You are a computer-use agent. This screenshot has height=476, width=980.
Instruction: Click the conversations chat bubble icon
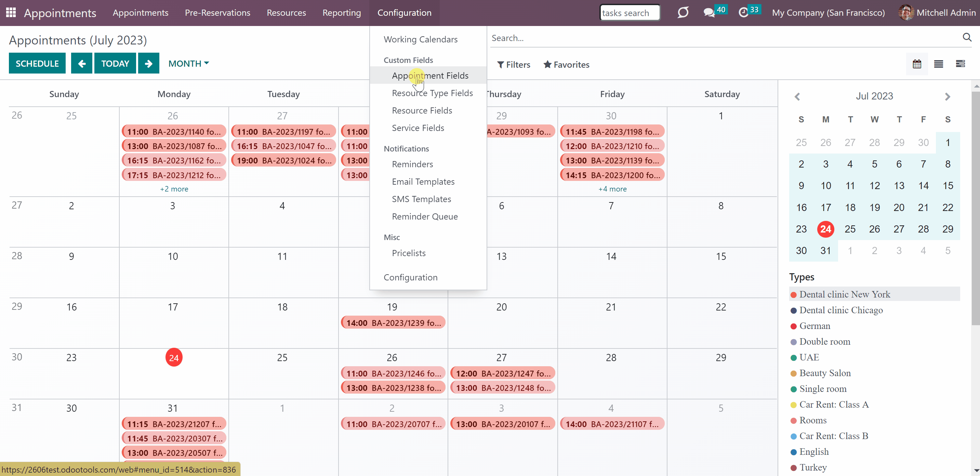point(709,13)
